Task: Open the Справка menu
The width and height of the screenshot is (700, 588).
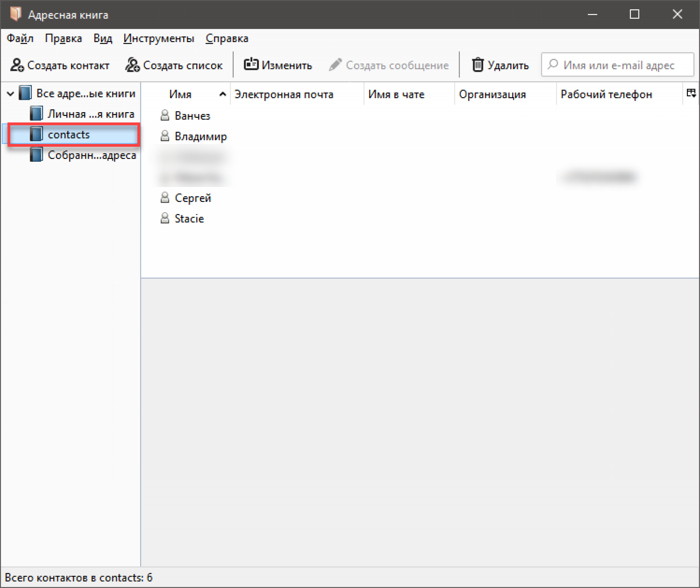Action: pos(227,38)
